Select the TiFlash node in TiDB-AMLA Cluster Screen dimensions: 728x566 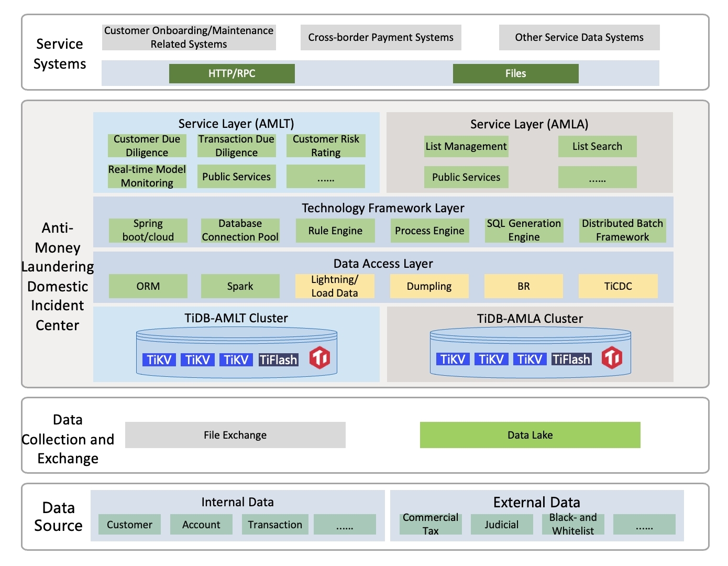(571, 359)
